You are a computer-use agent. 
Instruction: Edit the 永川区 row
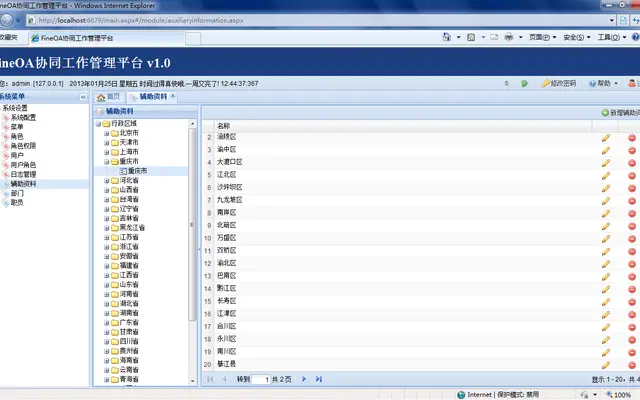(606, 340)
